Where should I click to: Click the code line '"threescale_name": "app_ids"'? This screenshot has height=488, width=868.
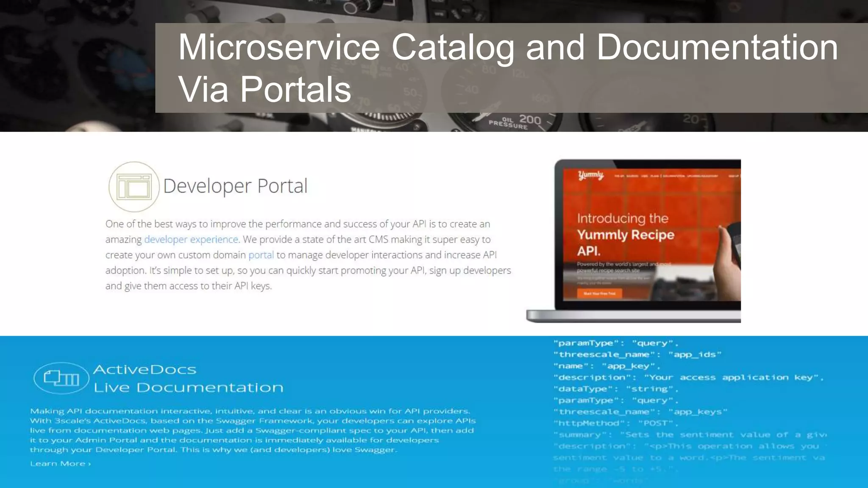click(637, 355)
